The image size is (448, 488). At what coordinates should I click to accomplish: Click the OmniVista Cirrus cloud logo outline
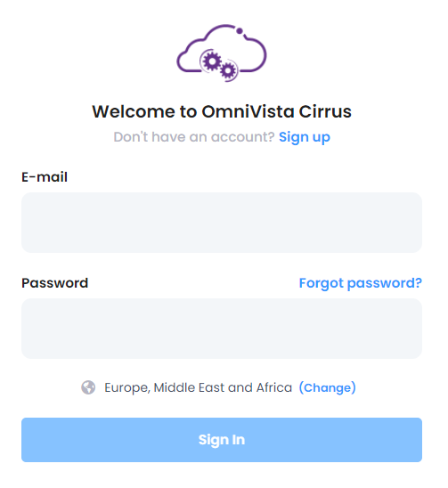pyautogui.click(x=222, y=53)
